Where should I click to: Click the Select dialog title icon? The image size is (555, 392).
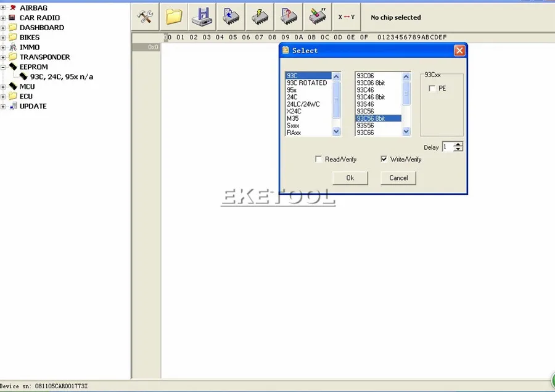286,51
